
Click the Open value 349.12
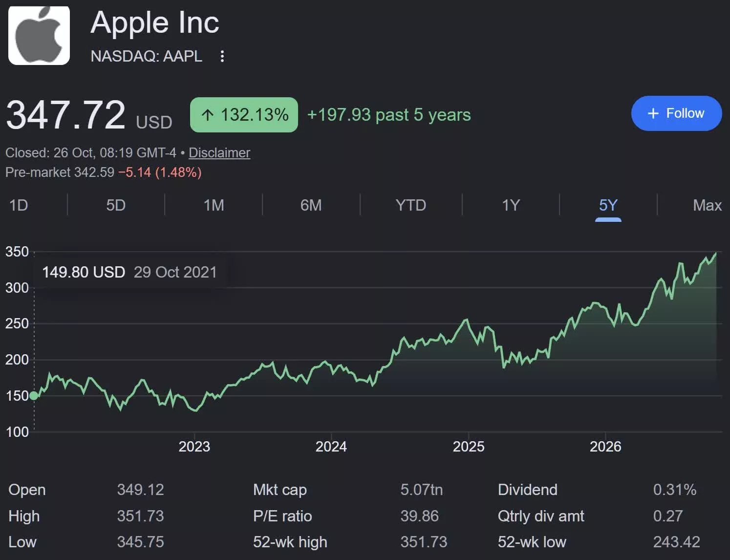pyautogui.click(x=140, y=490)
